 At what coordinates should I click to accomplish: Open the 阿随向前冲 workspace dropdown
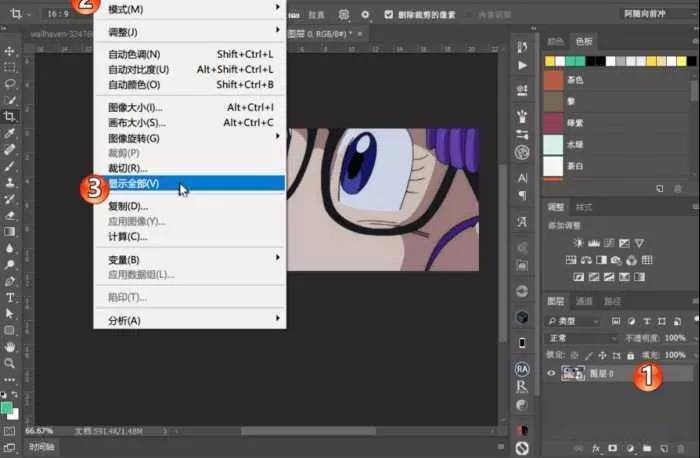(x=658, y=14)
